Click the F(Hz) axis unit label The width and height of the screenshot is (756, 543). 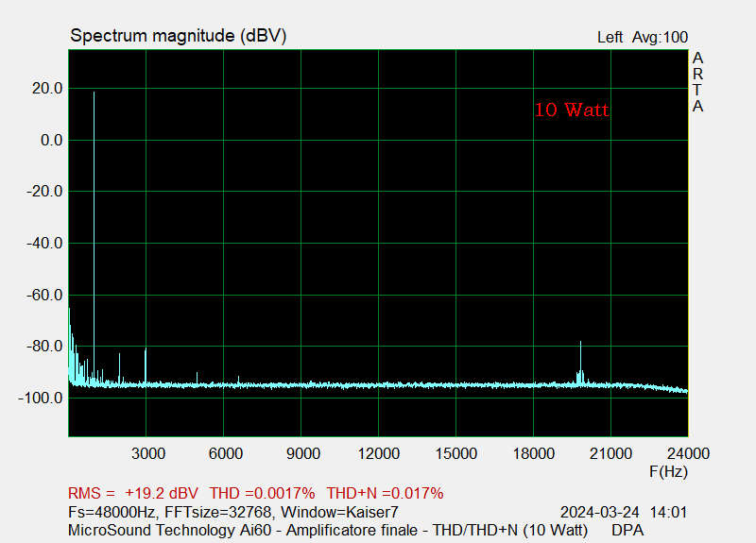(669, 471)
